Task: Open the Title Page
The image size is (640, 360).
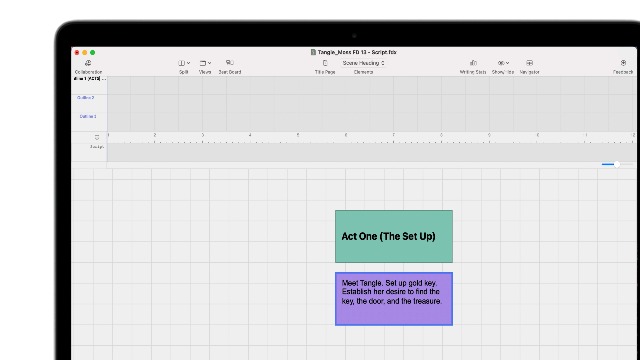Action: [x=325, y=66]
